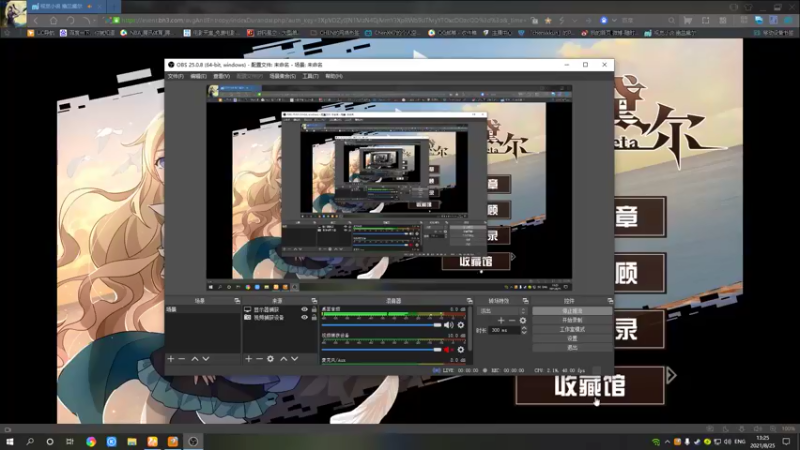Toggle the lock on the display capture source
800x450 pixels.
pos(314,310)
